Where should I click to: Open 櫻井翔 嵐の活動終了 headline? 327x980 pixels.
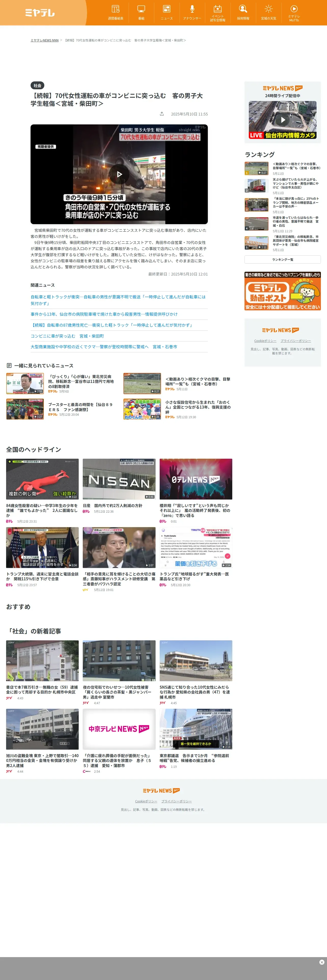coord(196,511)
